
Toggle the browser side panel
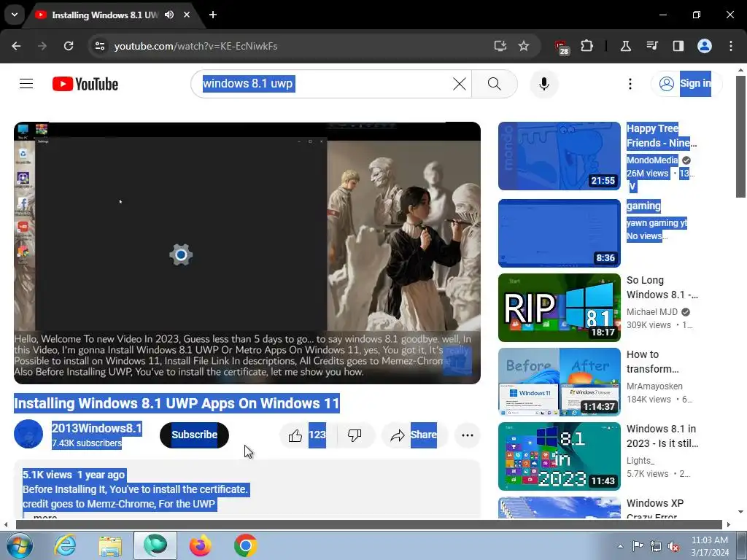pyautogui.click(x=678, y=46)
